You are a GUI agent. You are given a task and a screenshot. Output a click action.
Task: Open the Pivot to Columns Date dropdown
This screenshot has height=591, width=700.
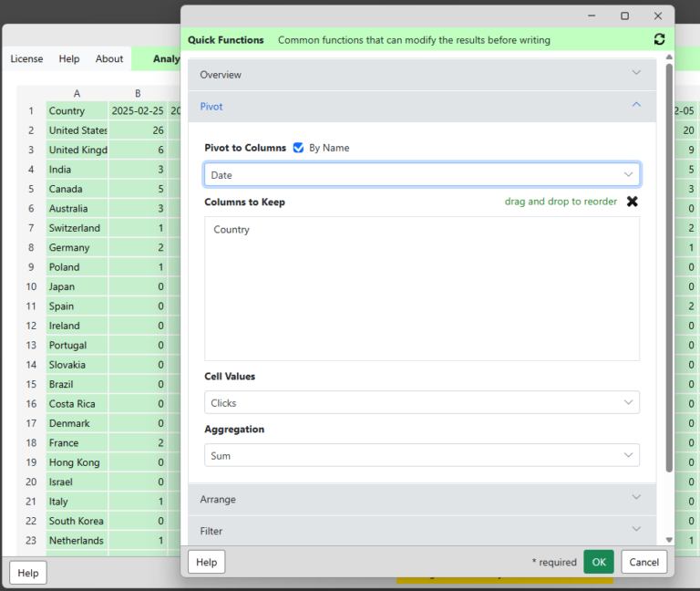pos(422,175)
